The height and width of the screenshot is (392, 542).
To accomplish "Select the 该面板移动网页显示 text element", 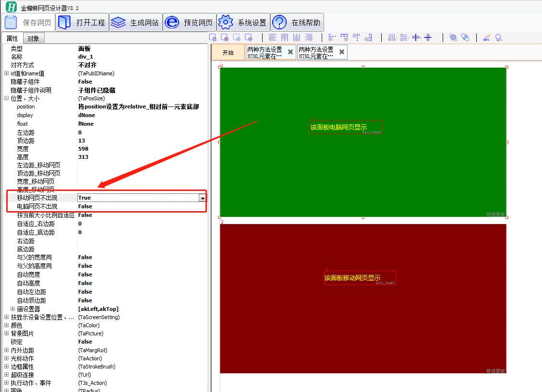I will (x=360, y=278).
